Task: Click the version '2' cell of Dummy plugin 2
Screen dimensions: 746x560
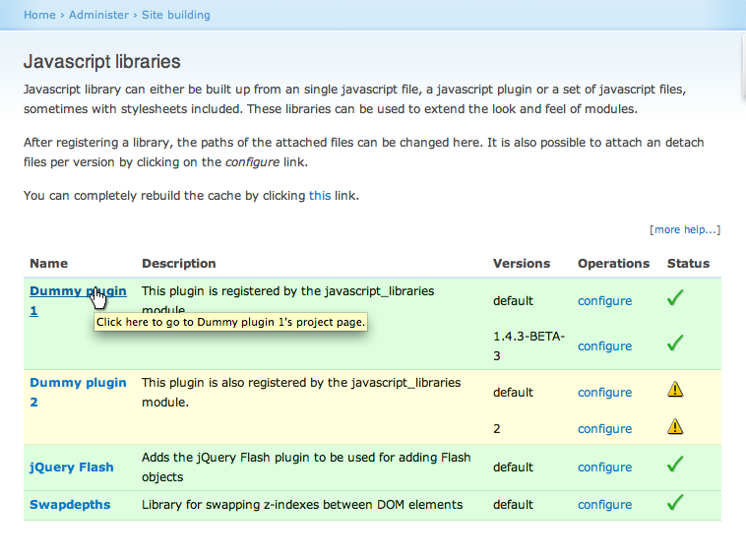Action: [x=497, y=429]
